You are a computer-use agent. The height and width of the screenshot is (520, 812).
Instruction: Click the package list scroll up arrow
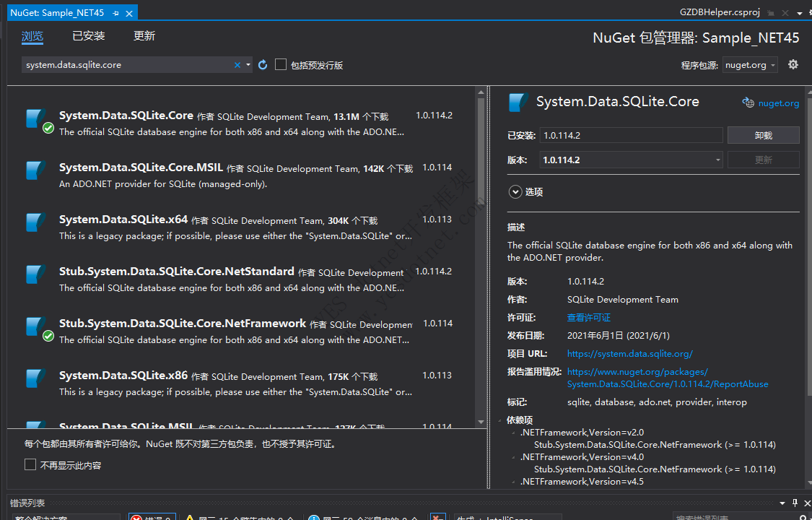click(481, 92)
